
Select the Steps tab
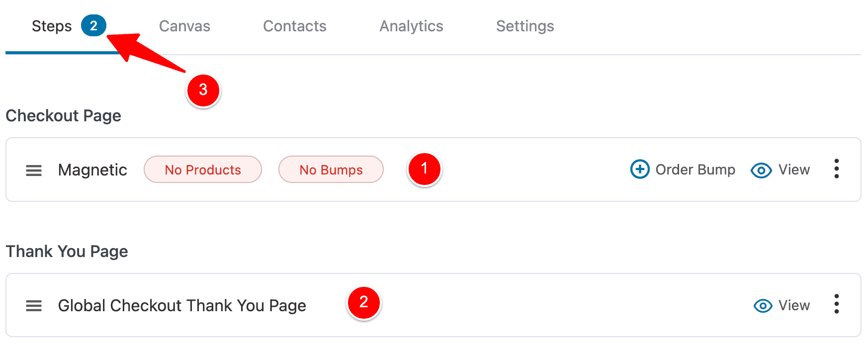(x=52, y=26)
